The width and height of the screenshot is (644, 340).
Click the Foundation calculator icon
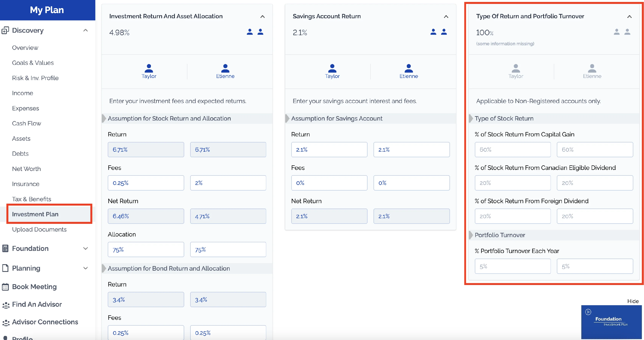point(5,249)
